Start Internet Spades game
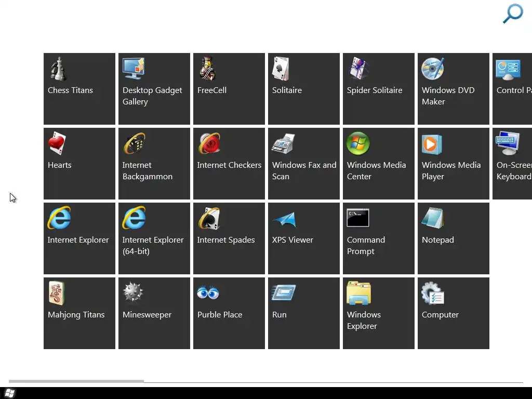Screen dimensions: 532x399 (x=229, y=238)
